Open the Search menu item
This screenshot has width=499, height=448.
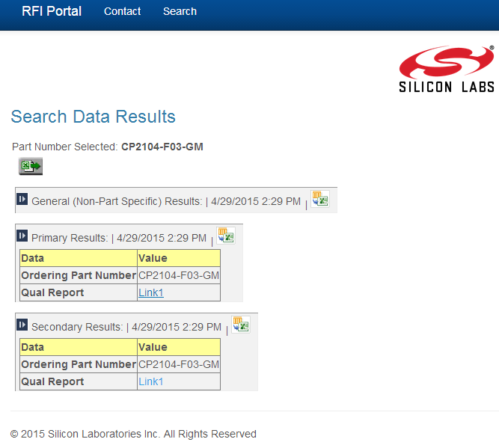click(180, 12)
